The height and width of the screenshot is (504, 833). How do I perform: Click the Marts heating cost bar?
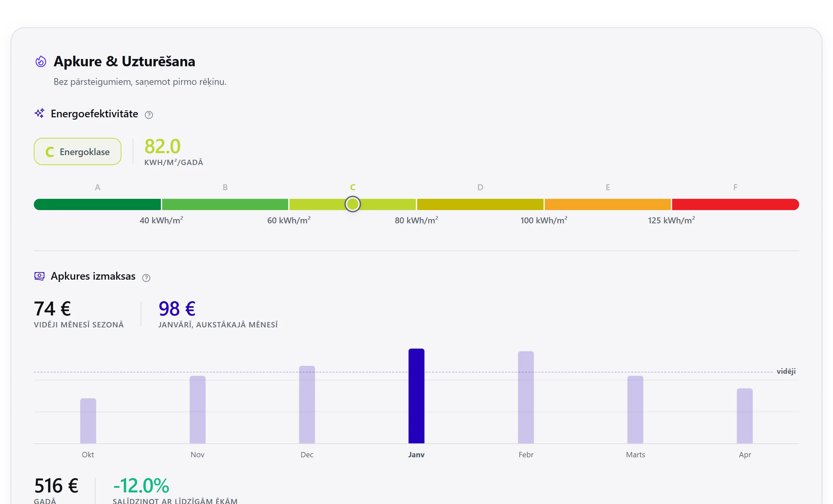(x=636, y=410)
